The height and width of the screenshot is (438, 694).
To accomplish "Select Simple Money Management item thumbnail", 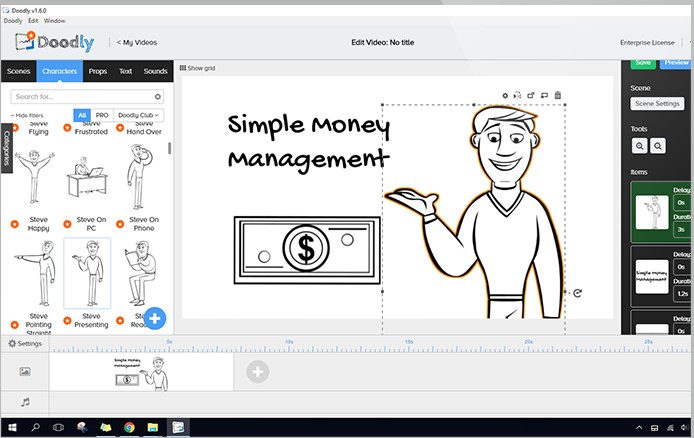I will pos(652,277).
